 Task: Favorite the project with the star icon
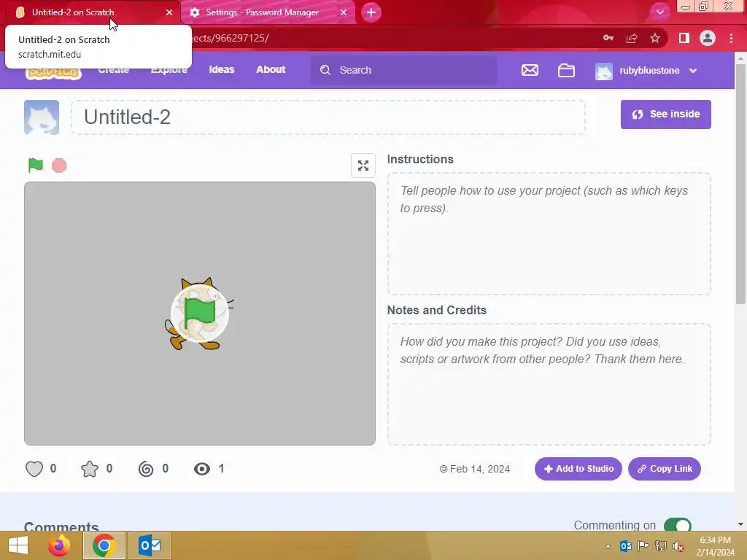point(90,469)
